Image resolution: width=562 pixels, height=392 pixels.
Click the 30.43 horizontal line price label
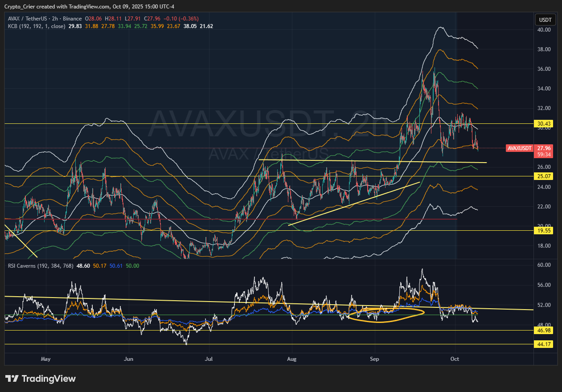[x=544, y=123]
